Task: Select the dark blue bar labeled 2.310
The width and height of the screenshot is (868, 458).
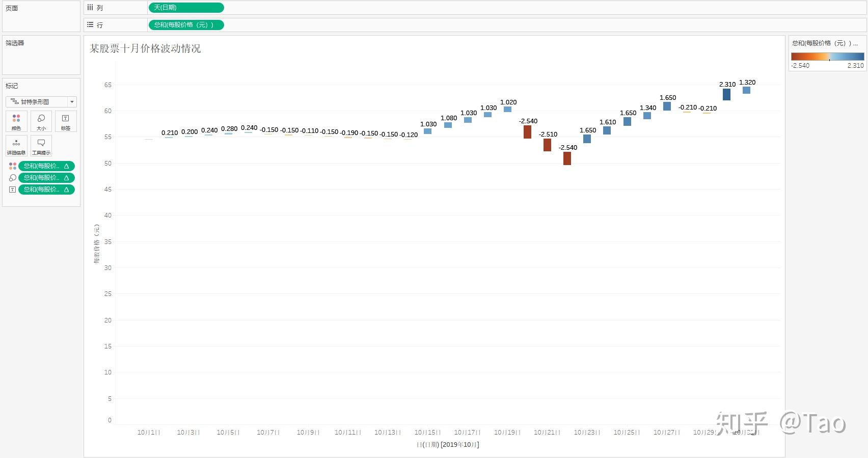Action: [726, 94]
